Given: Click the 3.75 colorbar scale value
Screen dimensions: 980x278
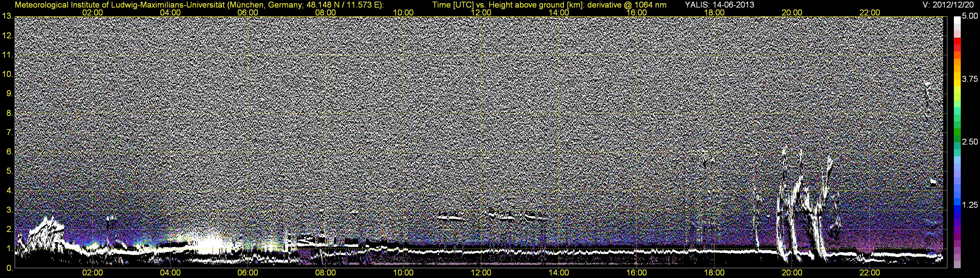Looking at the screenshot, I should coord(970,79).
